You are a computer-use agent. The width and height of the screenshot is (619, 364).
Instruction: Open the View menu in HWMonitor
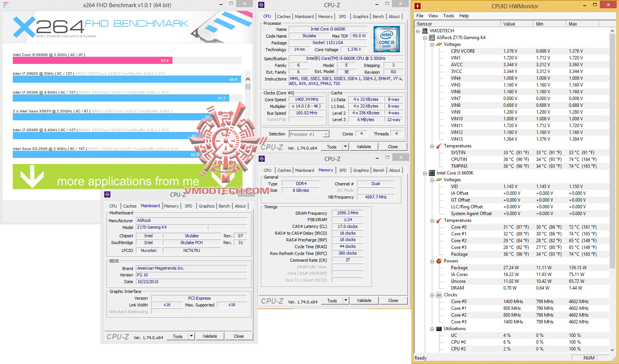tap(433, 16)
